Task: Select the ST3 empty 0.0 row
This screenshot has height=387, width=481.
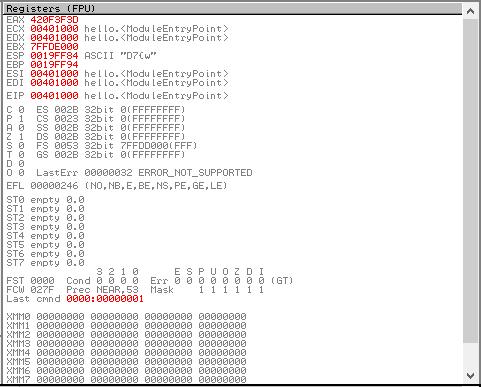Action: tap(45, 227)
